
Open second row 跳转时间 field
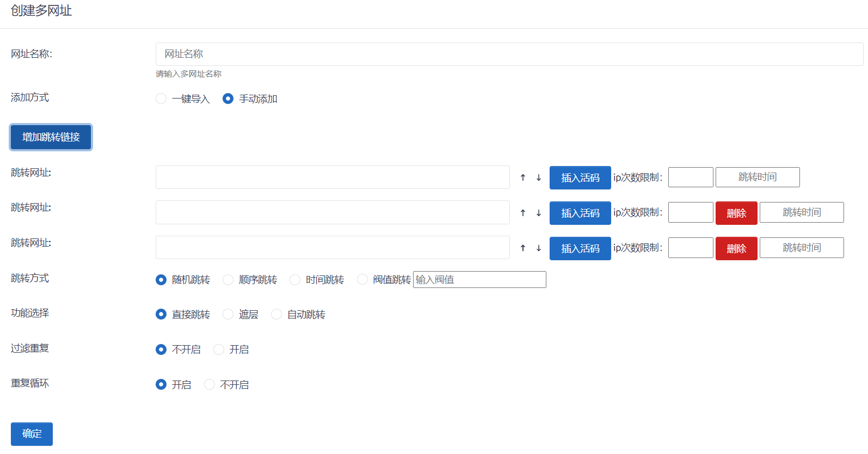[802, 212]
